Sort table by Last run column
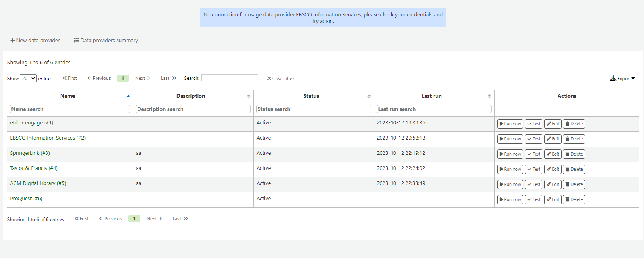Viewport: 644px width, 258px height. [x=432, y=96]
